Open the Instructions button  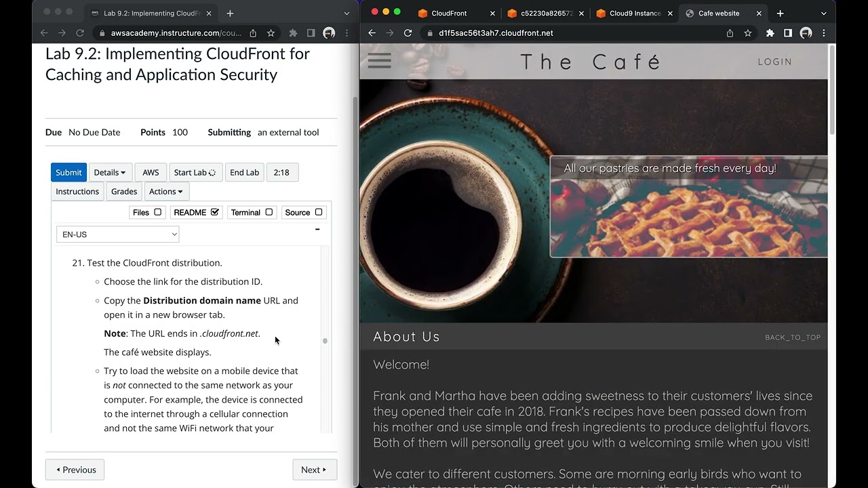point(77,191)
